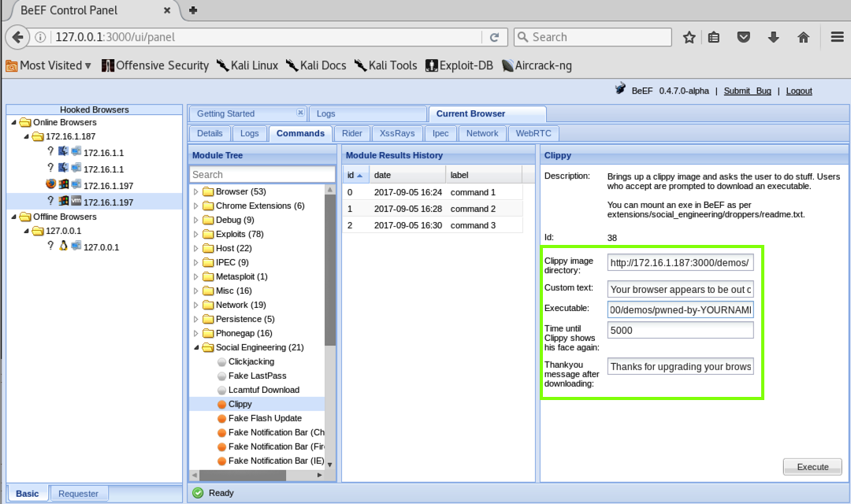Click the module tree vertical scrollbar
851x504 pixels.
coord(329,269)
